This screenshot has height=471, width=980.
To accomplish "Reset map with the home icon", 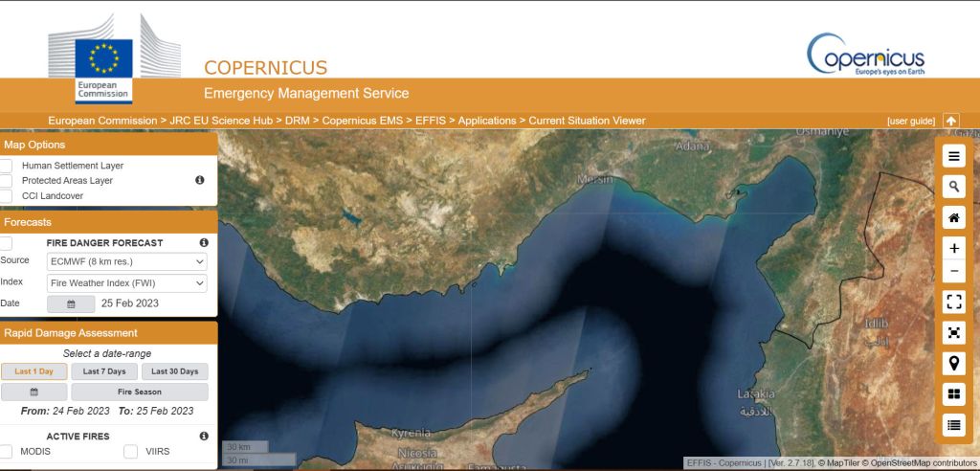I will (x=953, y=217).
